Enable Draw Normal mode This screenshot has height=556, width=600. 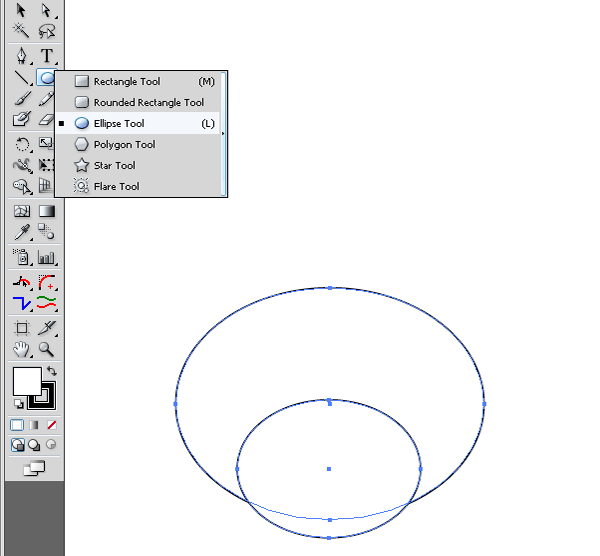click(18, 445)
